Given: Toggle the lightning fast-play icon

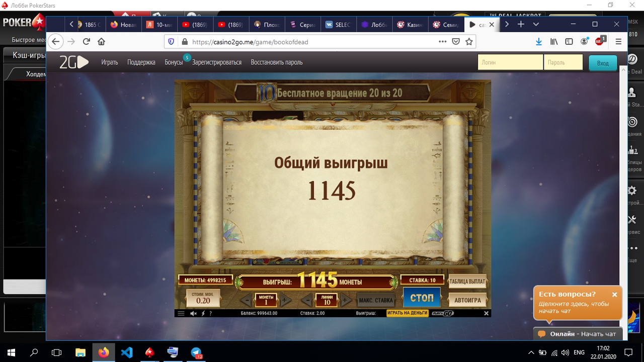Looking at the screenshot, I should 203,313.
